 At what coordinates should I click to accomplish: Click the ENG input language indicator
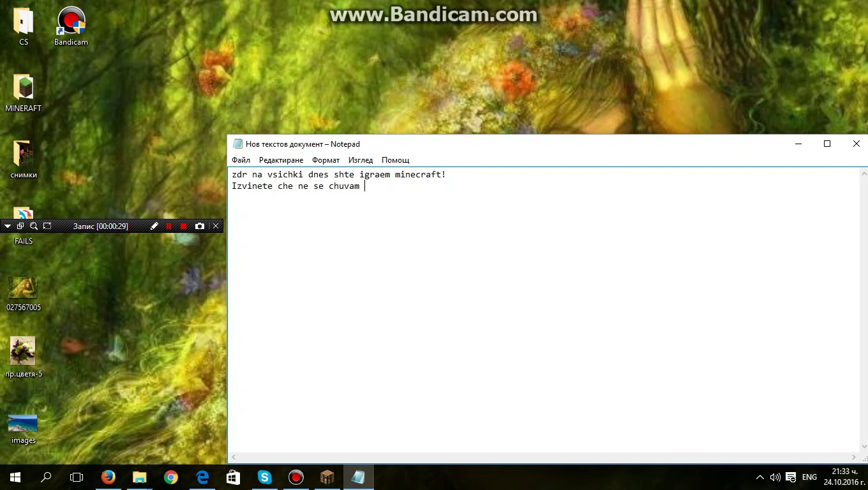point(809,477)
